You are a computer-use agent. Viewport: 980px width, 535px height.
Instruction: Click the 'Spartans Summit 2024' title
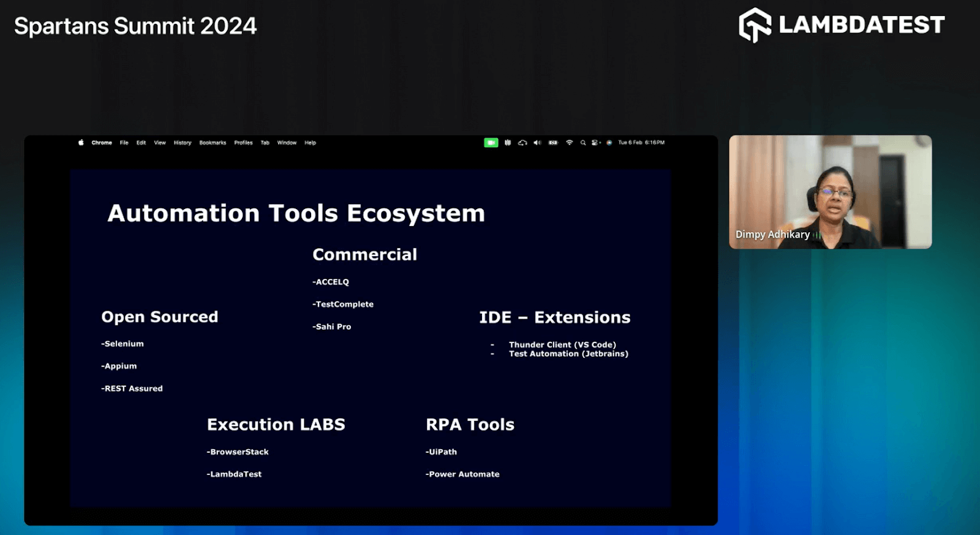click(135, 26)
